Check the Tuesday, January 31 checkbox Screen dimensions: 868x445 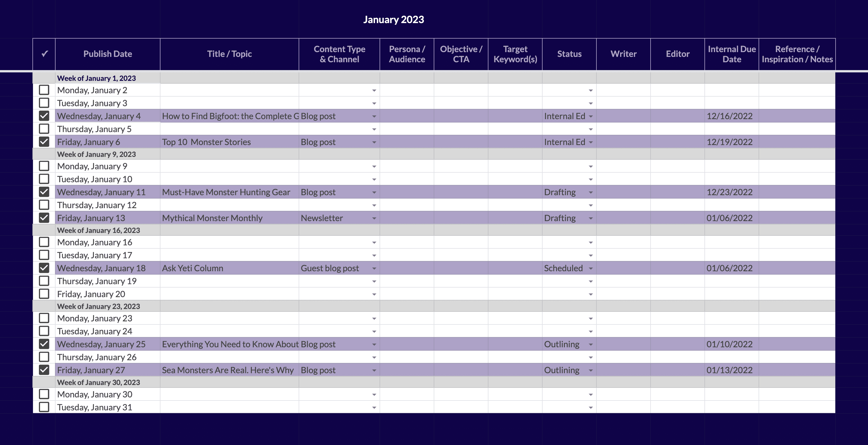(44, 407)
